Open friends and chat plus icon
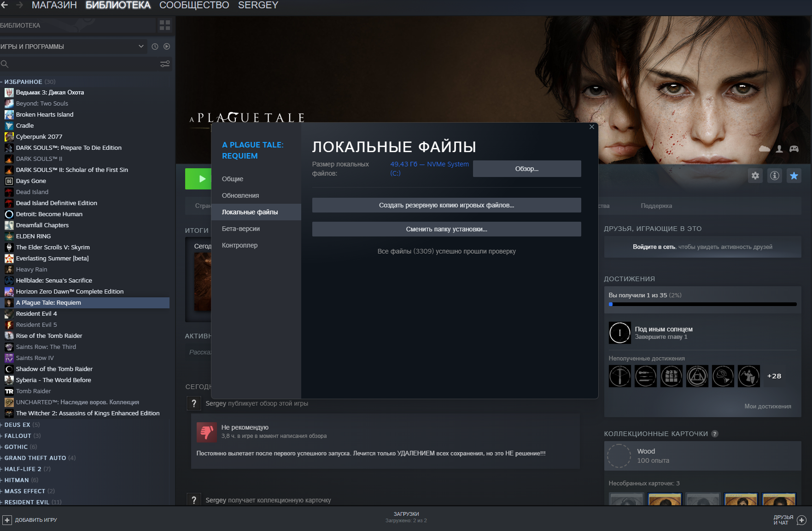The image size is (812, 531). (802, 520)
